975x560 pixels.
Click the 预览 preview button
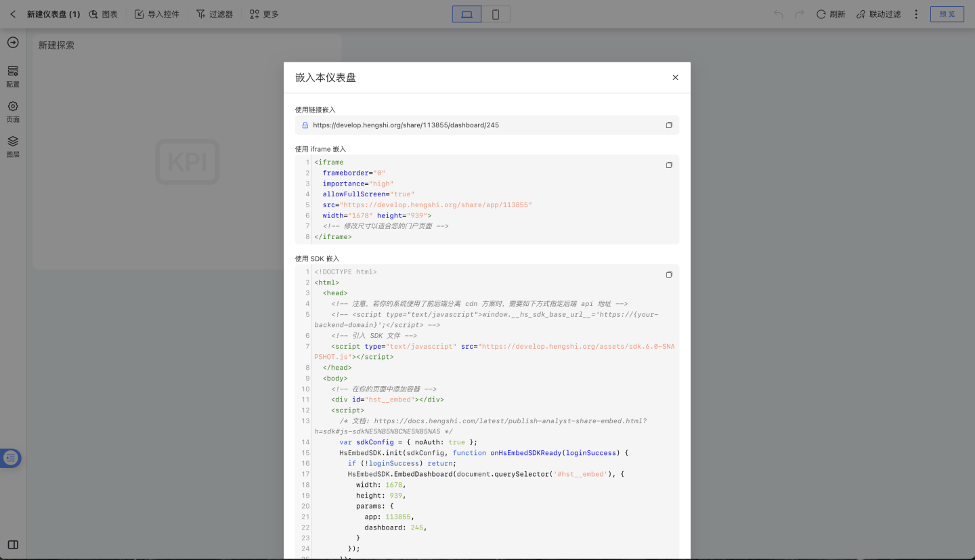click(947, 14)
